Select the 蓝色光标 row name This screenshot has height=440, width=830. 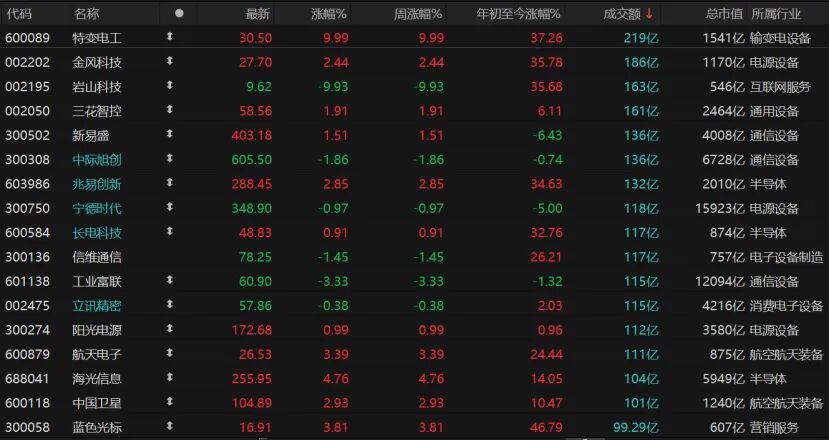[97, 427]
